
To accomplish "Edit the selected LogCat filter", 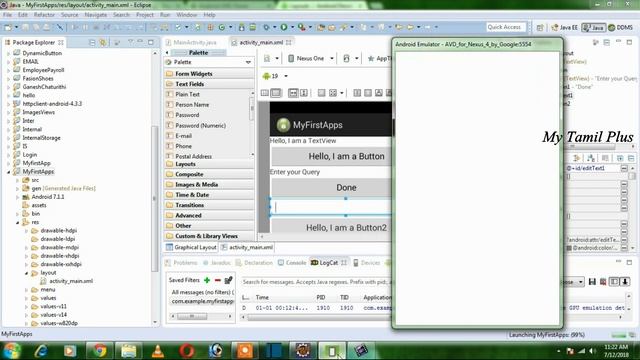I will pos(228,280).
